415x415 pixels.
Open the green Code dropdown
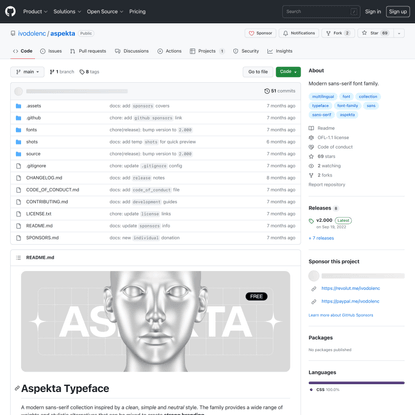click(x=288, y=72)
